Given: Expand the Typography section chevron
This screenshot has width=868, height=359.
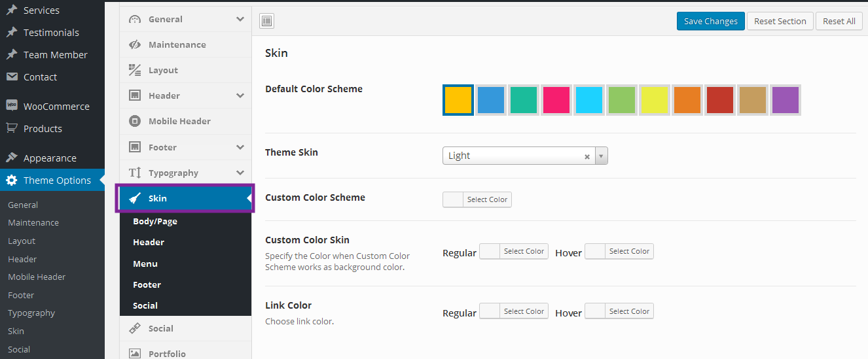Looking at the screenshot, I should 240,173.
